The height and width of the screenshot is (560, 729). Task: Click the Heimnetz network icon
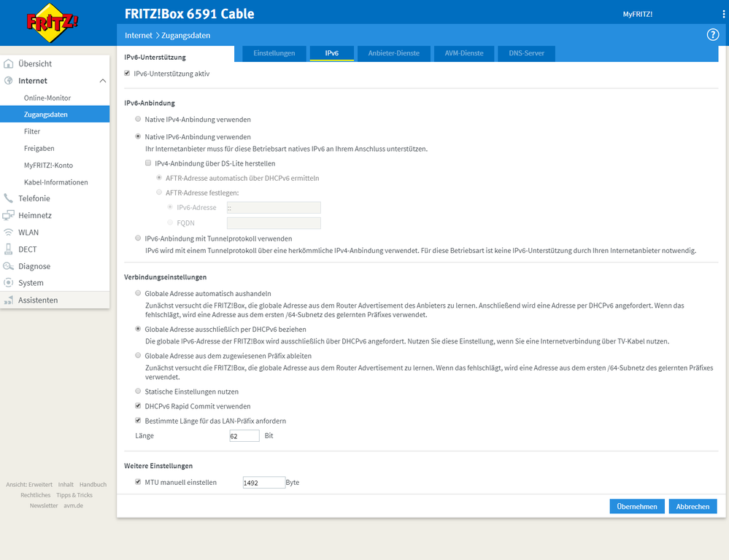click(8, 215)
